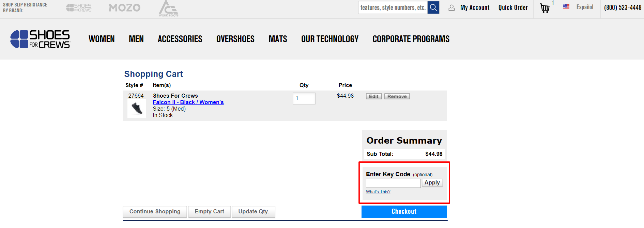The image size is (644, 228).
Task: Remove the Falcon II item from cart
Action: 397,97
